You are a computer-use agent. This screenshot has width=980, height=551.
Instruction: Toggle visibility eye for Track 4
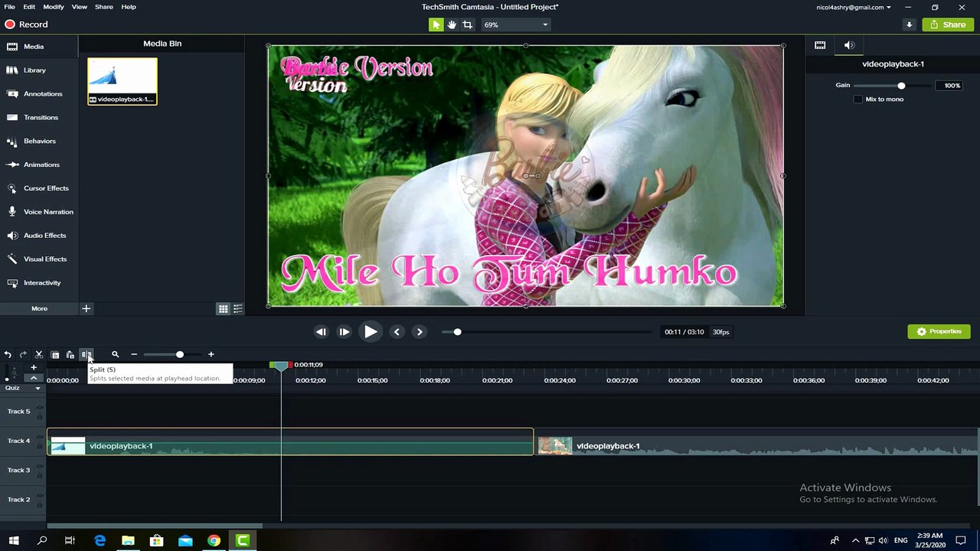pyautogui.click(x=40, y=439)
